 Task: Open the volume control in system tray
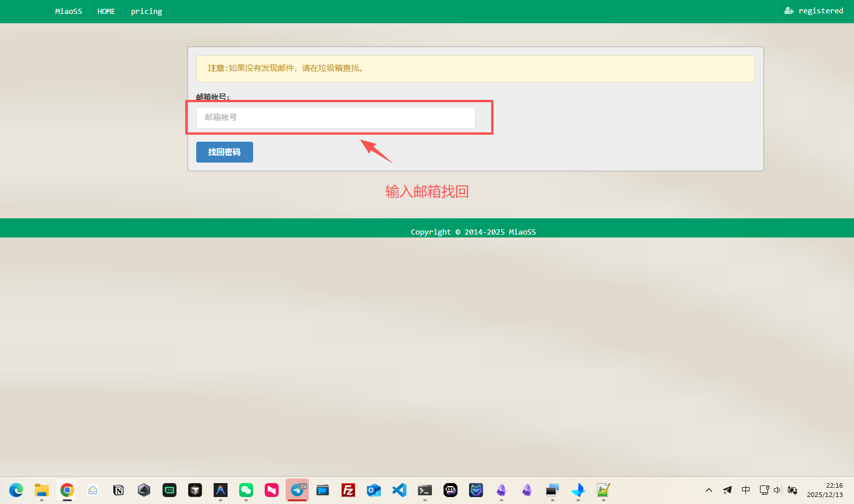778,490
